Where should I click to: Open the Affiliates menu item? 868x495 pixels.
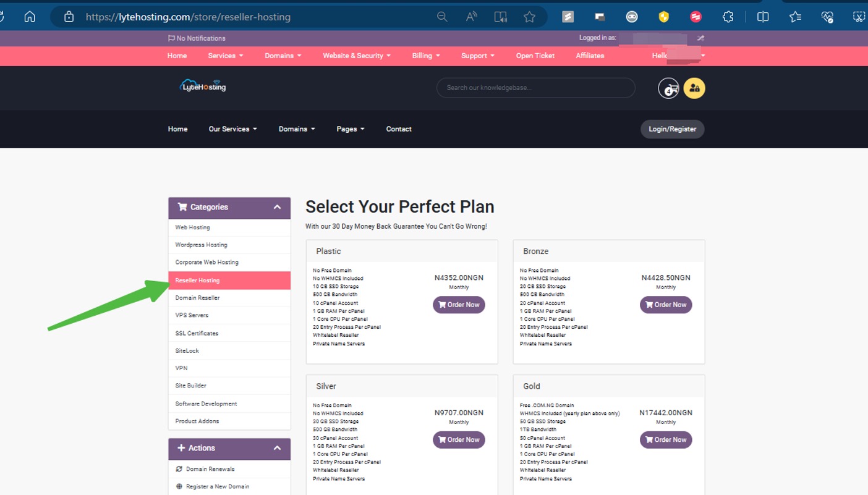[x=590, y=56]
